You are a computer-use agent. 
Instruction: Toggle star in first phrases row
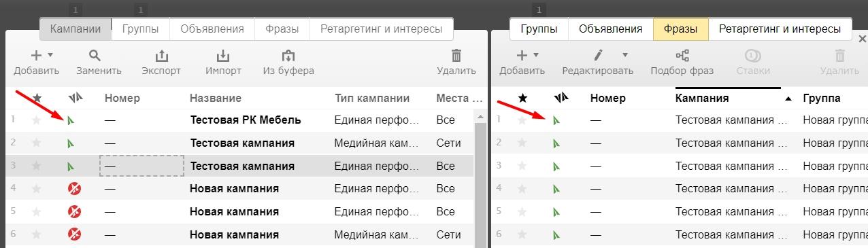click(522, 120)
